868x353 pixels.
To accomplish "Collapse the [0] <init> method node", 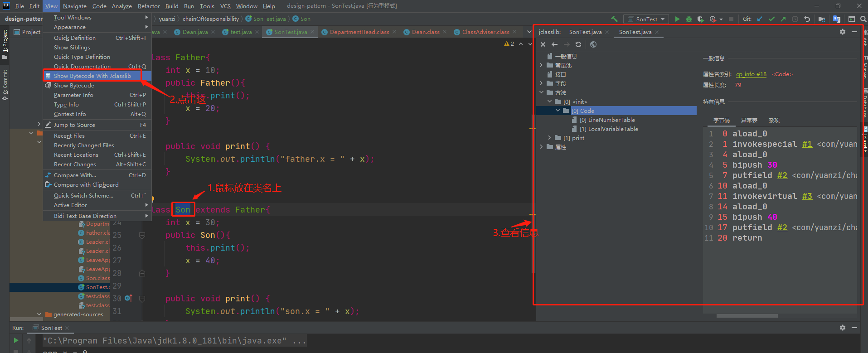I will [x=549, y=102].
